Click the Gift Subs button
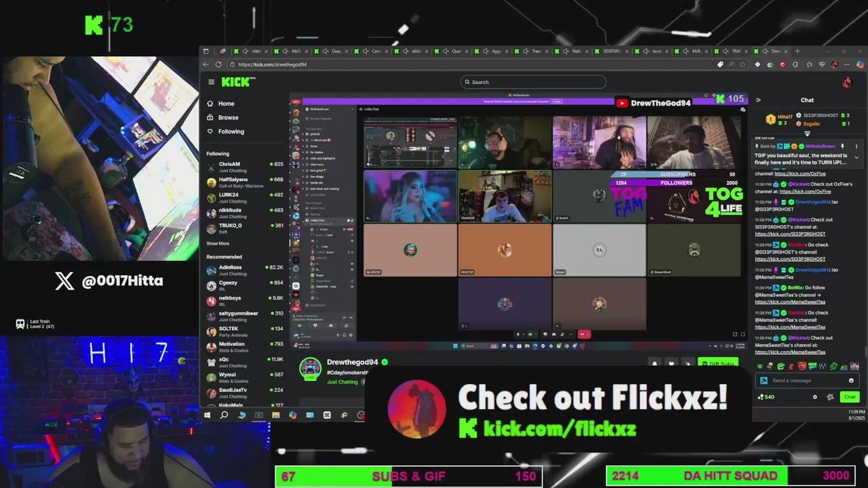The width and height of the screenshot is (868, 488). [x=718, y=363]
